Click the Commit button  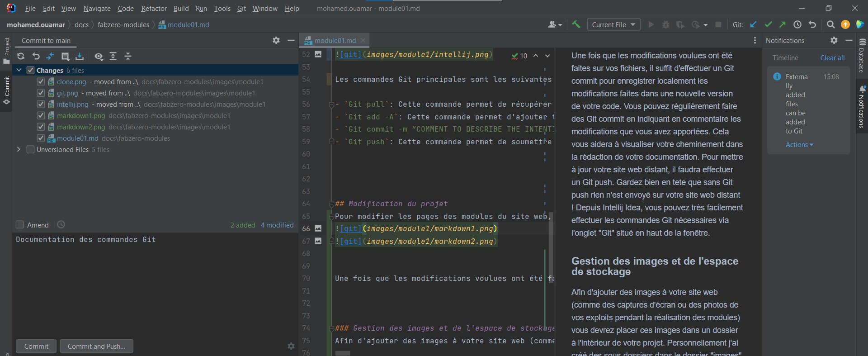pos(36,346)
